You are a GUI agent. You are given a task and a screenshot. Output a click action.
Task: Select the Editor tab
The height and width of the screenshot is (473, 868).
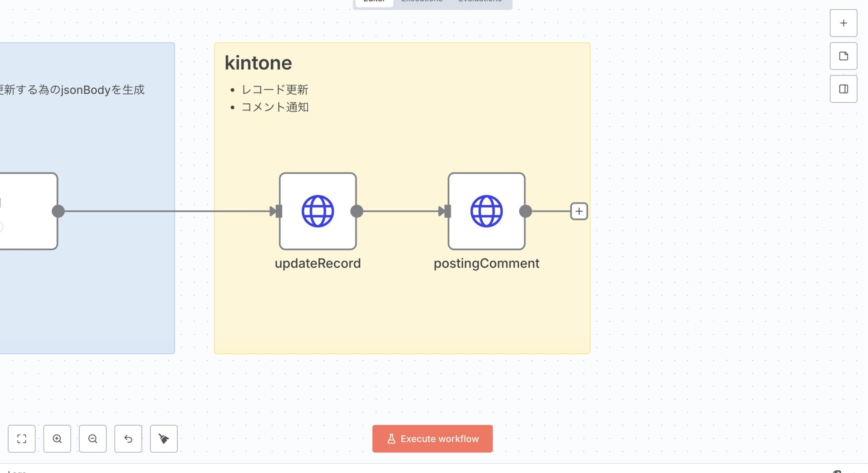tap(373, 2)
